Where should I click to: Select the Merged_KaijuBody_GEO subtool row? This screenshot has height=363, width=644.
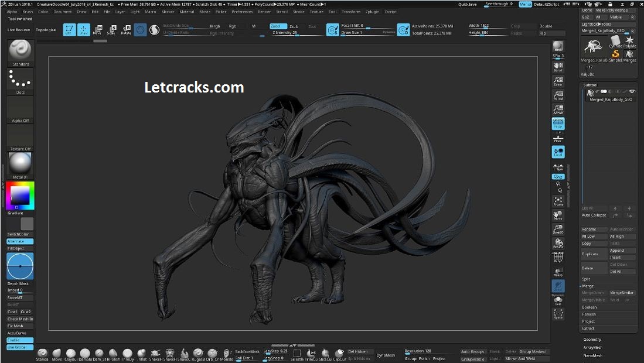611,95
